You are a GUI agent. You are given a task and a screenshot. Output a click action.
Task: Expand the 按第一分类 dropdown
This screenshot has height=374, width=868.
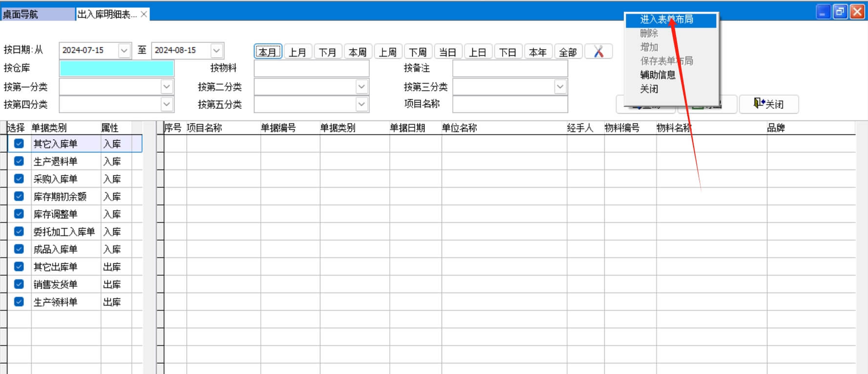click(x=167, y=87)
